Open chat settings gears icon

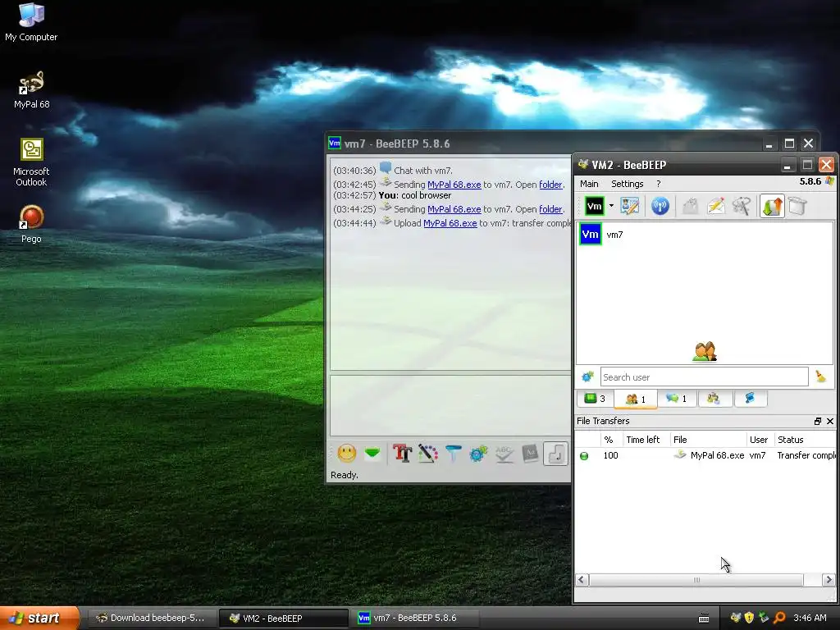pos(478,454)
